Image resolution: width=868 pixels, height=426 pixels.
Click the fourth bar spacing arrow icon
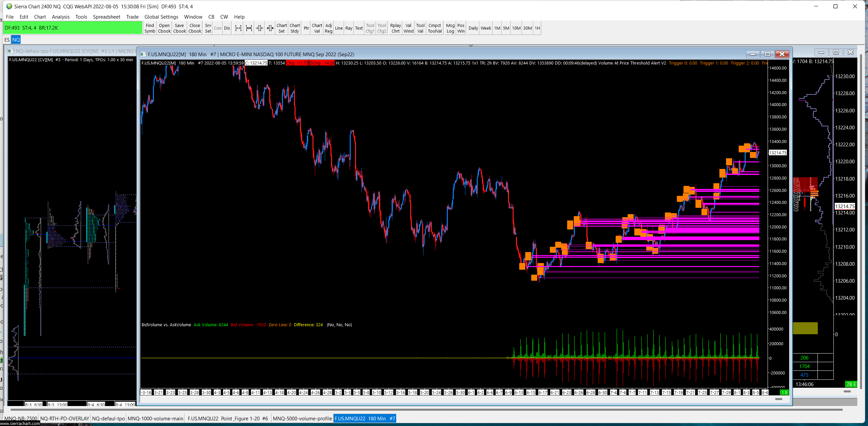pyautogui.click(x=270, y=28)
